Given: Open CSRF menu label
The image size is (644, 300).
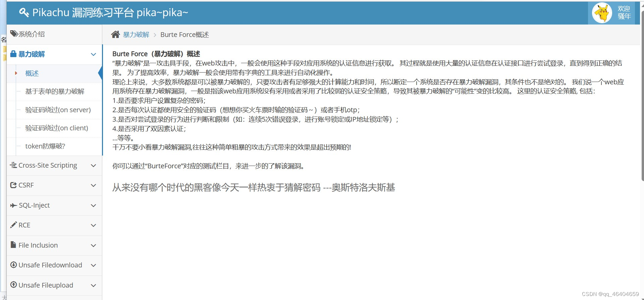Looking at the screenshot, I should tap(26, 185).
